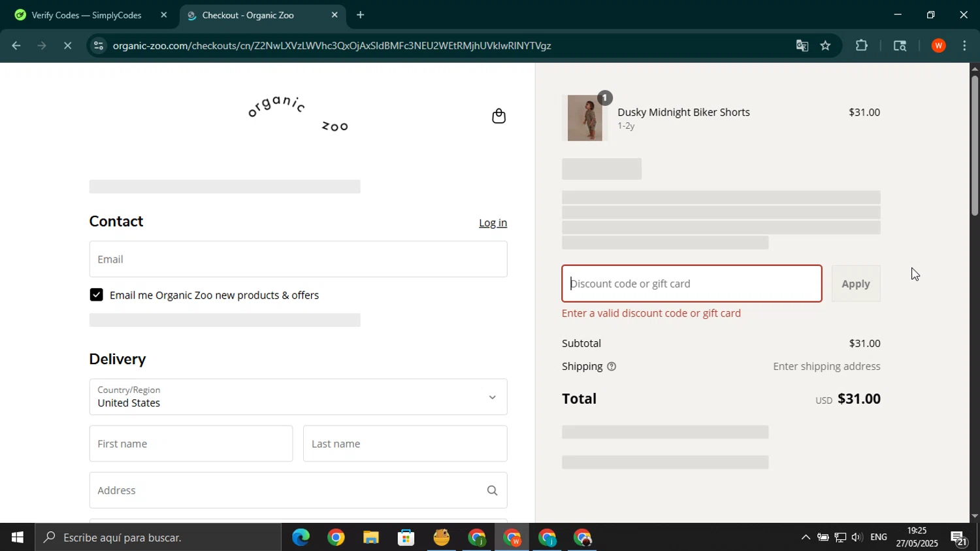Image resolution: width=980 pixels, height=551 pixels.
Task: Click the address search magnifier icon
Action: tap(492, 490)
